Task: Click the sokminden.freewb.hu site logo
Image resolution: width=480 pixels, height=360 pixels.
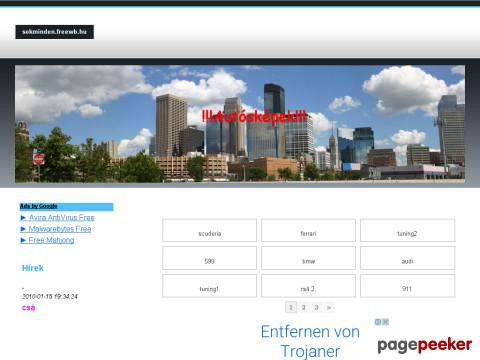Action: click(54, 32)
